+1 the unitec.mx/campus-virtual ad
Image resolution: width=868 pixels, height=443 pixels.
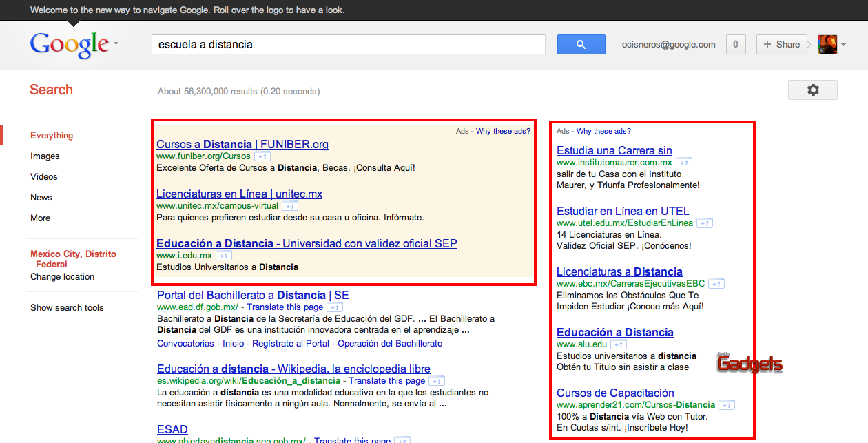(x=291, y=206)
